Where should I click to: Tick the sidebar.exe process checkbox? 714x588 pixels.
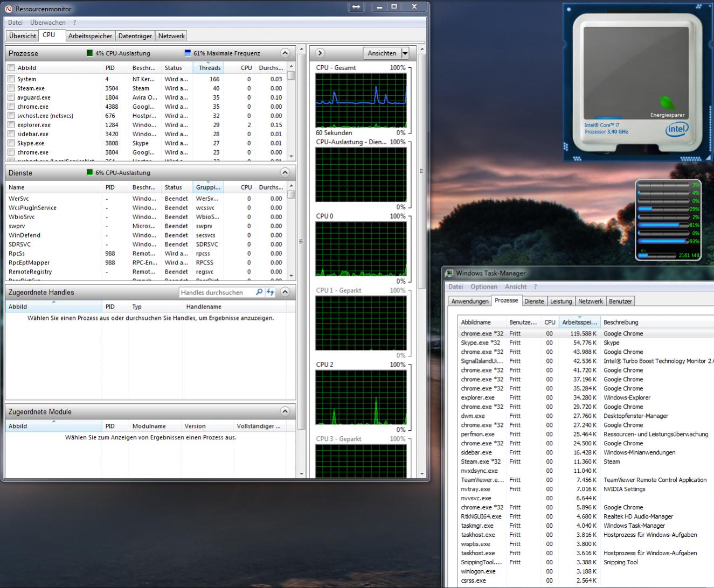11,134
